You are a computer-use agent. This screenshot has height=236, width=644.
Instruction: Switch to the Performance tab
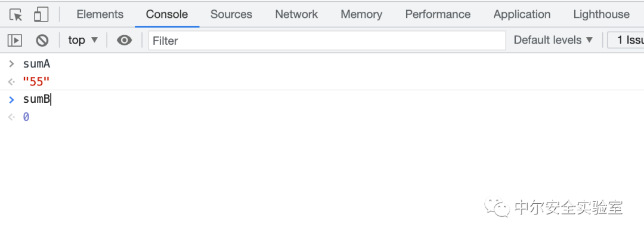[x=438, y=14]
